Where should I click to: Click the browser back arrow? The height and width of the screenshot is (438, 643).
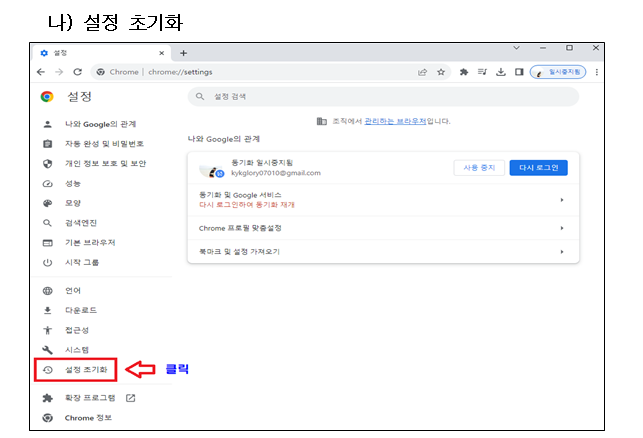(x=41, y=72)
